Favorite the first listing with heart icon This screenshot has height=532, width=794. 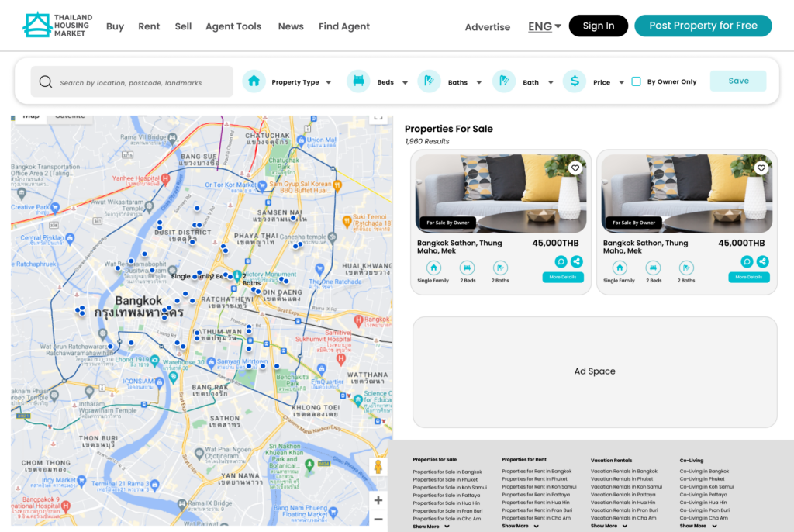[x=575, y=168]
